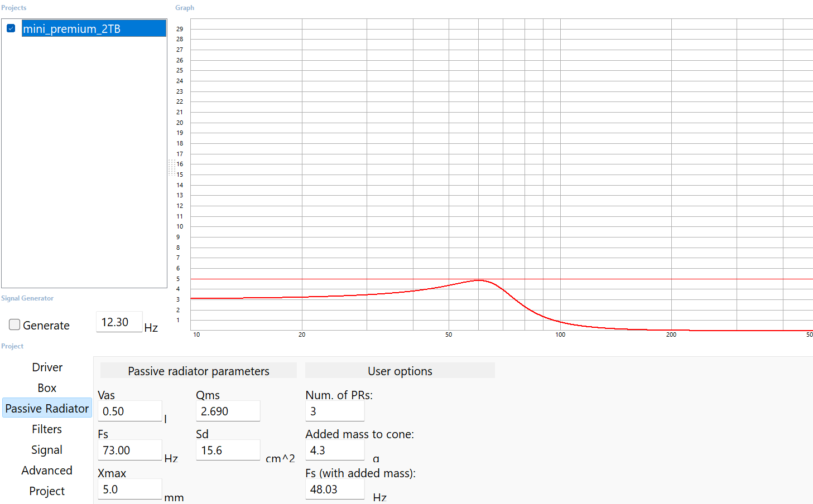Click the Xmax 5.0 input field
Screen dimensions: 813x504
click(129, 490)
